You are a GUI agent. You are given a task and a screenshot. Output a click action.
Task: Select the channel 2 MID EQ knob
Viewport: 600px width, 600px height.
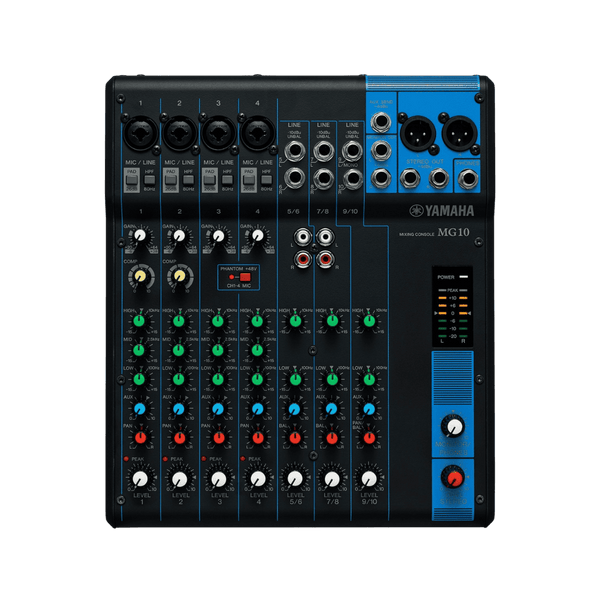(x=179, y=350)
